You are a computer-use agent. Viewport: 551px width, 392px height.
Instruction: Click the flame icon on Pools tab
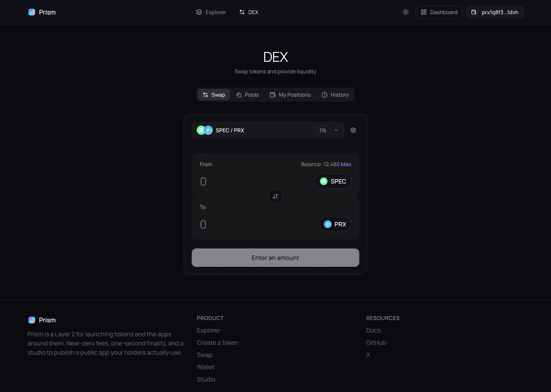click(239, 95)
